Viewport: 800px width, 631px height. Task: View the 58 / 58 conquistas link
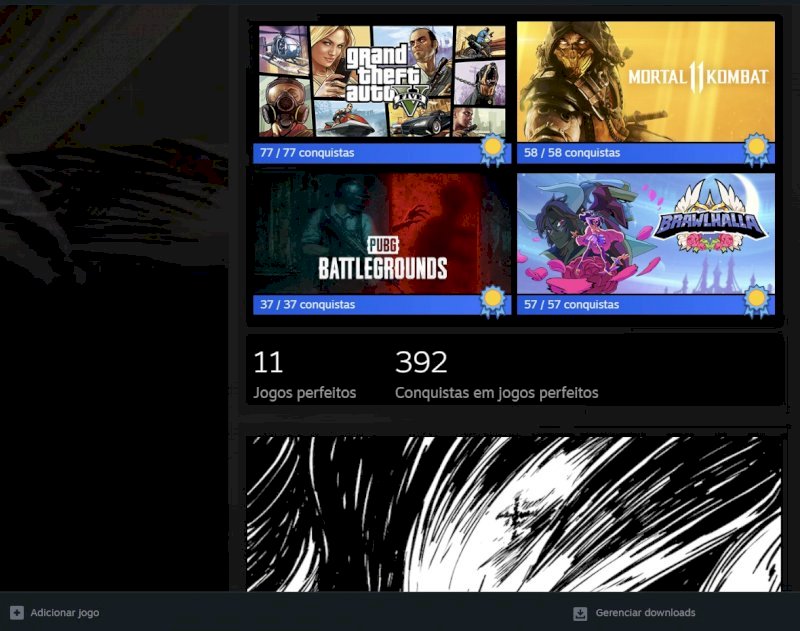(572, 153)
